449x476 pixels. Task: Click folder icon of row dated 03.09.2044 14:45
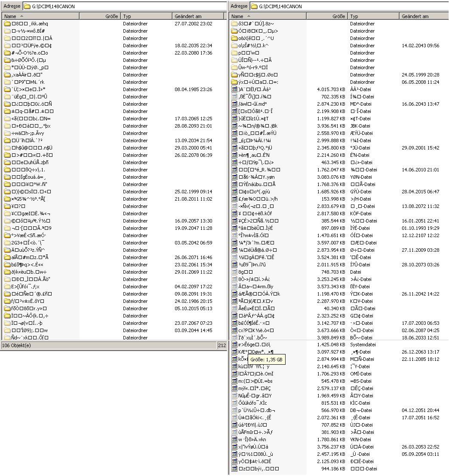7,330
